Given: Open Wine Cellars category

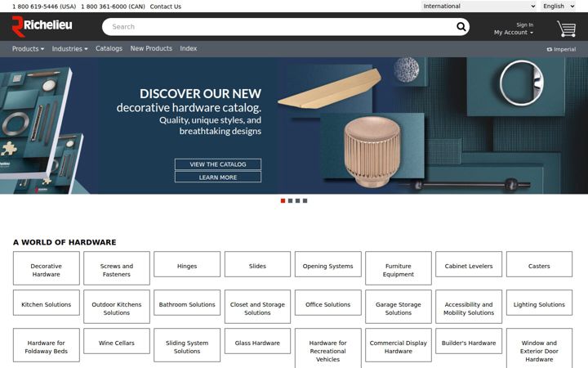Looking at the screenshot, I should pos(117,341).
